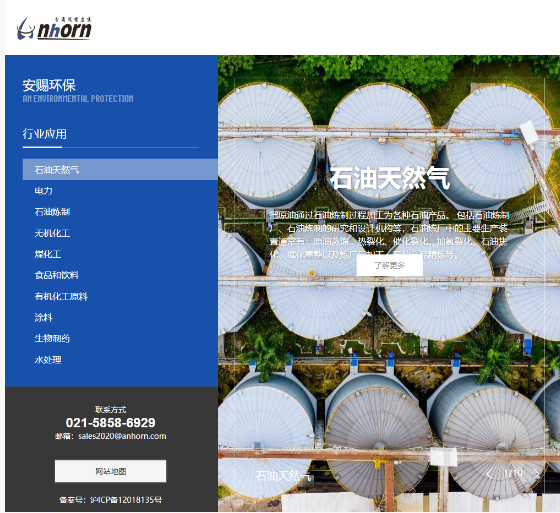The height and width of the screenshot is (513, 560).
Task: Open the 电力 industry item
Action: coord(44,191)
